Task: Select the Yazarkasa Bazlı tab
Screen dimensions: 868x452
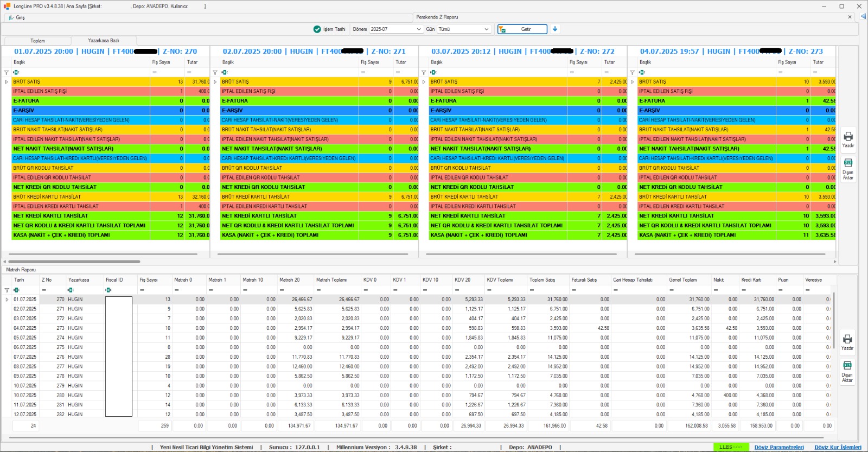Action: point(104,41)
